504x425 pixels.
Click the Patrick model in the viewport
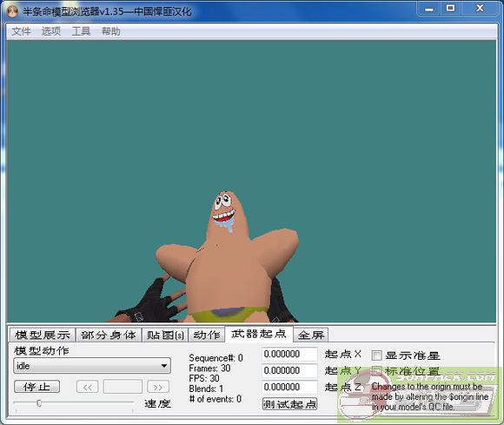(x=228, y=257)
